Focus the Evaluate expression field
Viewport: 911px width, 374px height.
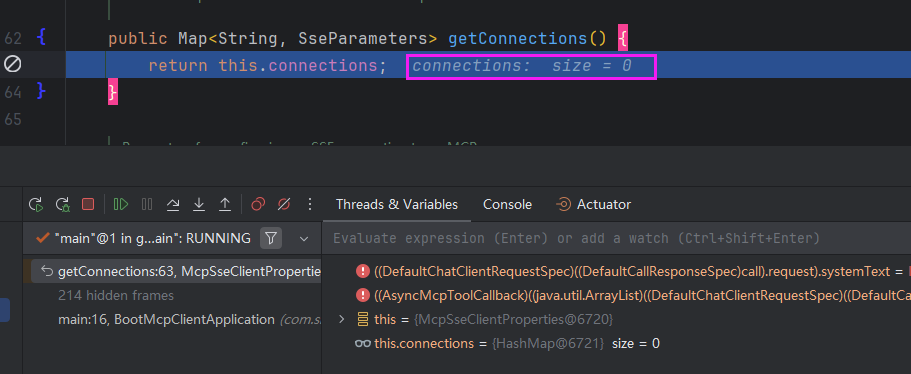(x=616, y=238)
